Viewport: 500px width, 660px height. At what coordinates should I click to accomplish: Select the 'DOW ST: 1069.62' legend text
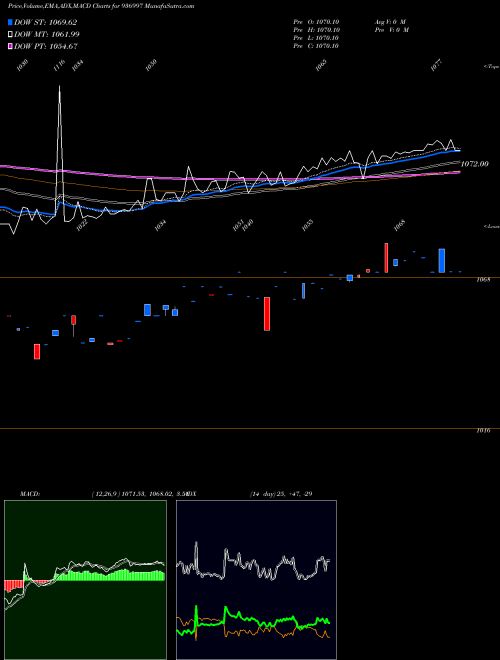(x=45, y=22)
